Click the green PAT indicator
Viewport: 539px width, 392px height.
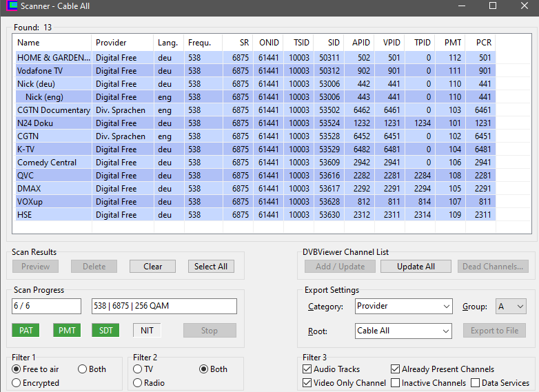(x=26, y=330)
